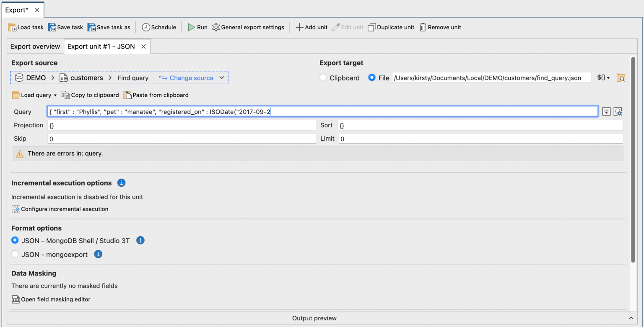644x327 pixels.
Task: Expand the Change source chevron
Action: click(x=222, y=77)
